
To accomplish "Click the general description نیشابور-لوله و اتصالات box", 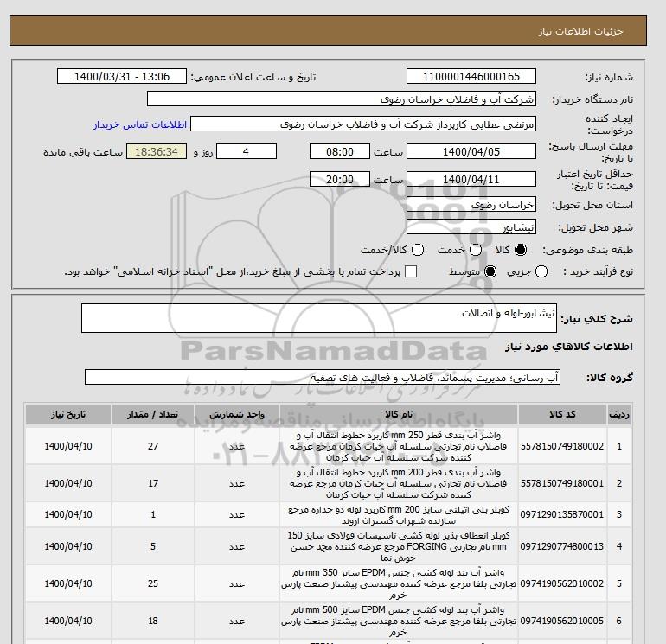I will tap(319, 318).
